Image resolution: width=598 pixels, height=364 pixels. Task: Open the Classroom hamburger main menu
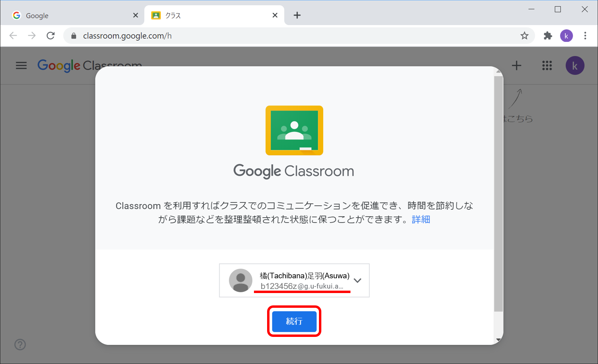pos(21,65)
